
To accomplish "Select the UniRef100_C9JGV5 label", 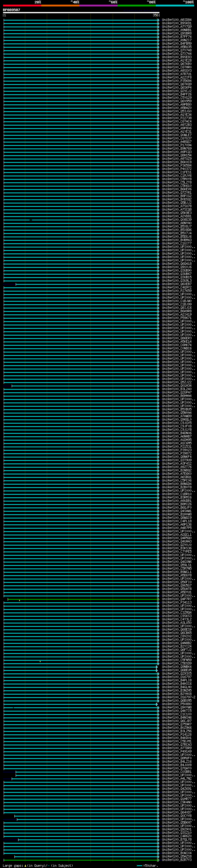I will point(176,423).
